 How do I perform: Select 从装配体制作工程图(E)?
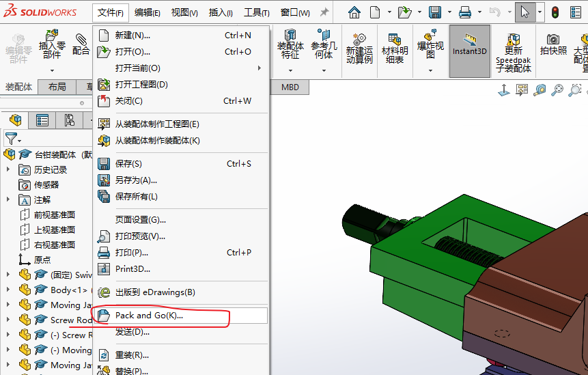[x=181, y=124]
